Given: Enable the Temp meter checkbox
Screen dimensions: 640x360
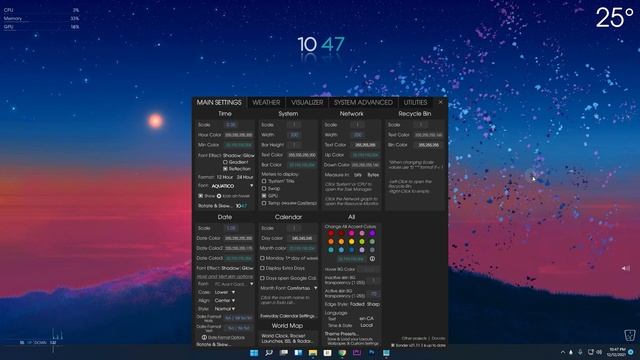Looking at the screenshot, I should click(x=264, y=203).
